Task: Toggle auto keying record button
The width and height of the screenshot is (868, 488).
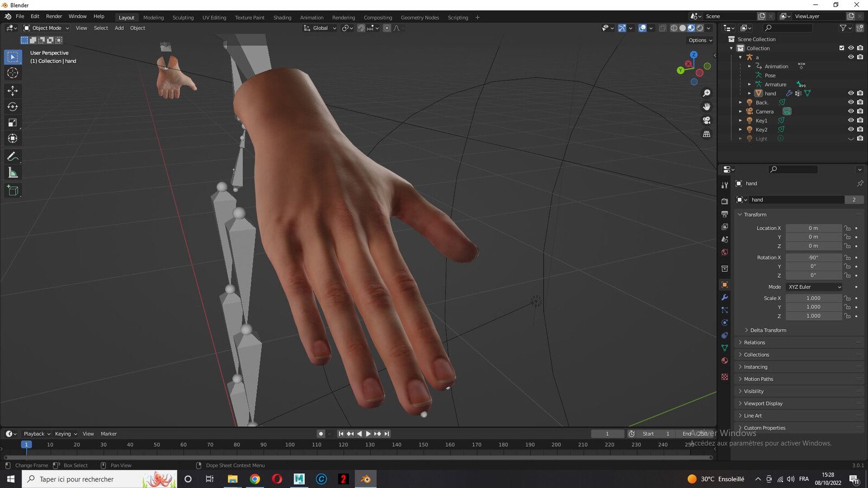Action: click(x=321, y=434)
